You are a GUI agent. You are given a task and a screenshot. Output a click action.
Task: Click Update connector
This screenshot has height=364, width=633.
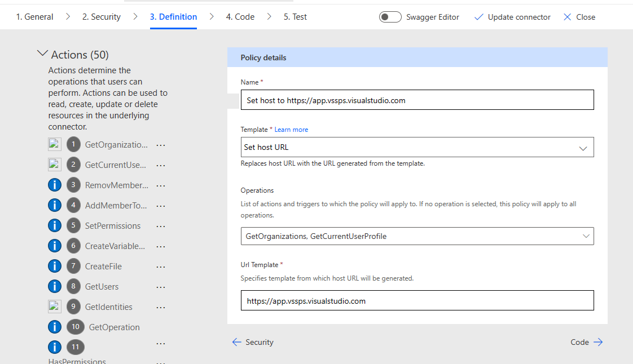(518, 17)
